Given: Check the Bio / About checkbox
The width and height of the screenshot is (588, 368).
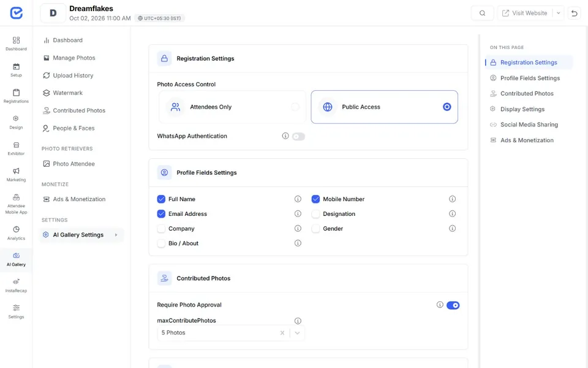Looking at the screenshot, I should click(161, 243).
